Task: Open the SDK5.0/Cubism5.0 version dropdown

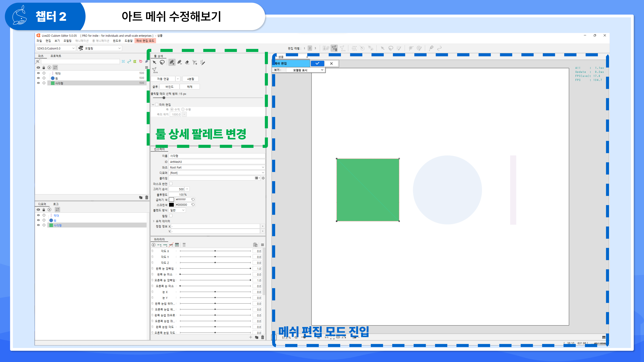Action: (x=56, y=48)
